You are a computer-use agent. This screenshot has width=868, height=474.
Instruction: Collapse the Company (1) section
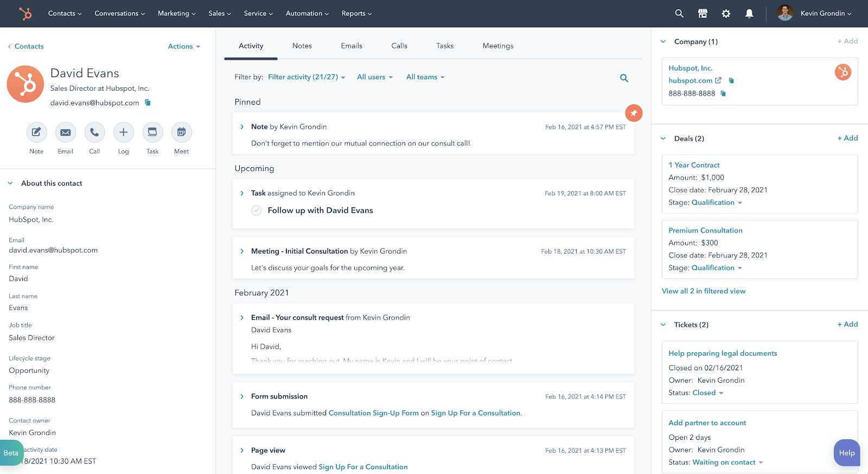click(x=663, y=42)
